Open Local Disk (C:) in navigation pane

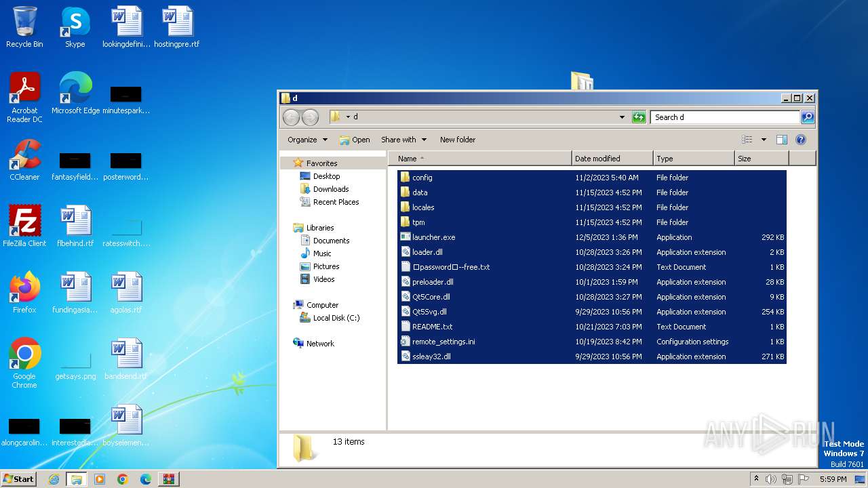point(336,318)
